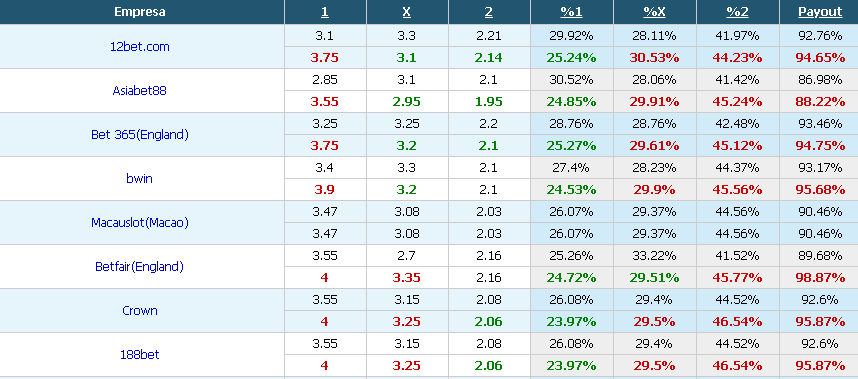Open the Betfair(England) link

click(x=140, y=267)
